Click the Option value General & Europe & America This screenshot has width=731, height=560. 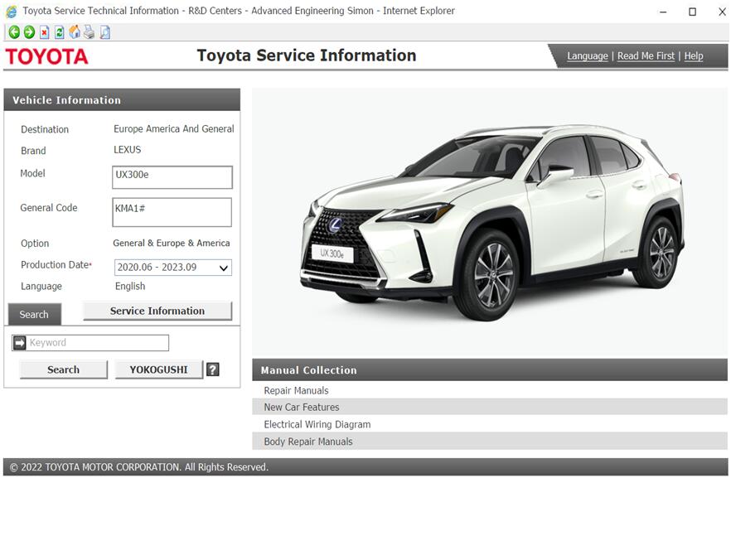[171, 243]
